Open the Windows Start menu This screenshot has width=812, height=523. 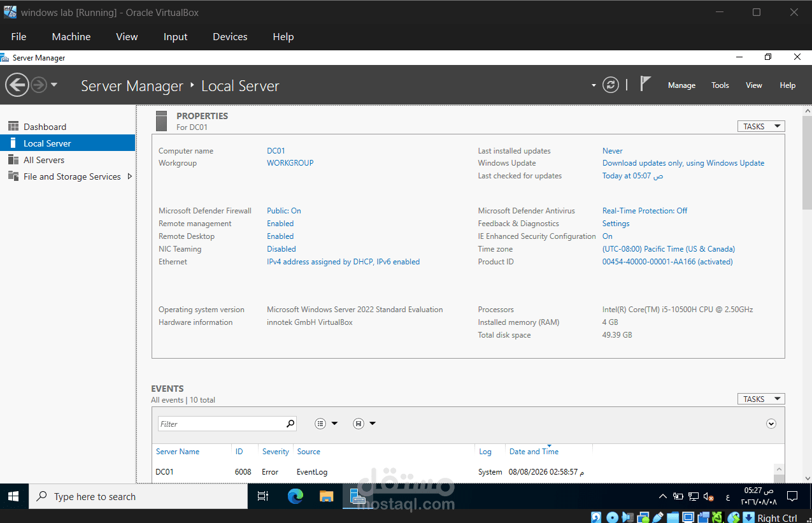coord(13,496)
